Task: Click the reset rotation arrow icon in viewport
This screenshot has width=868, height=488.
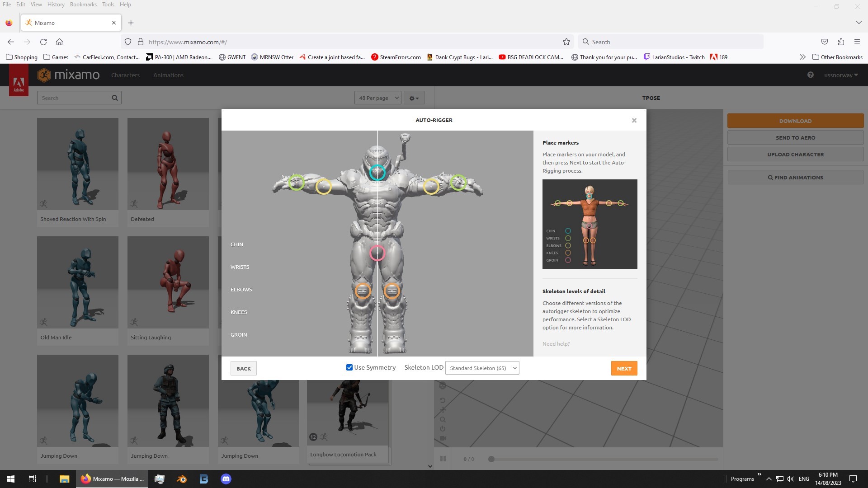Action: click(x=443, y=399)
